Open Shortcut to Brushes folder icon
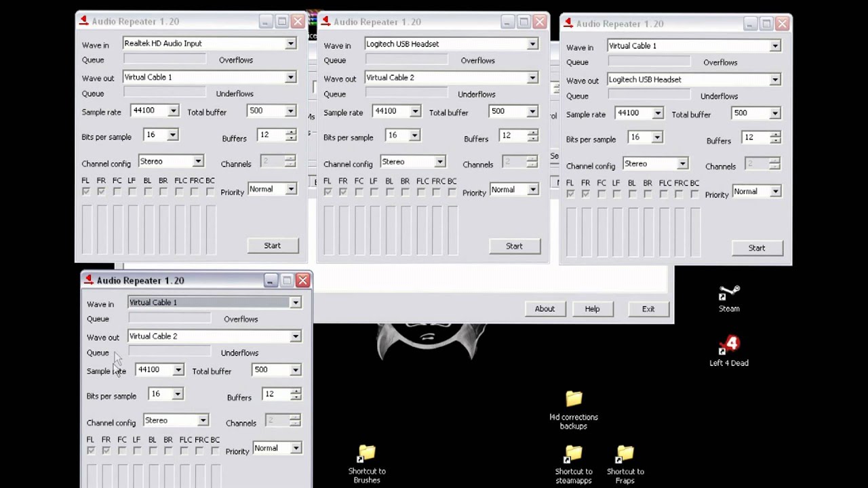868x488 pixels. pos(367,453)
